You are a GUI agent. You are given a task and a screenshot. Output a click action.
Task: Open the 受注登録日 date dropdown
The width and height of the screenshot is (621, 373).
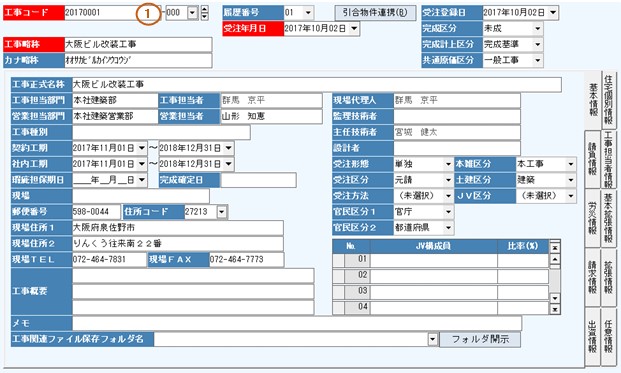(553, 13)
